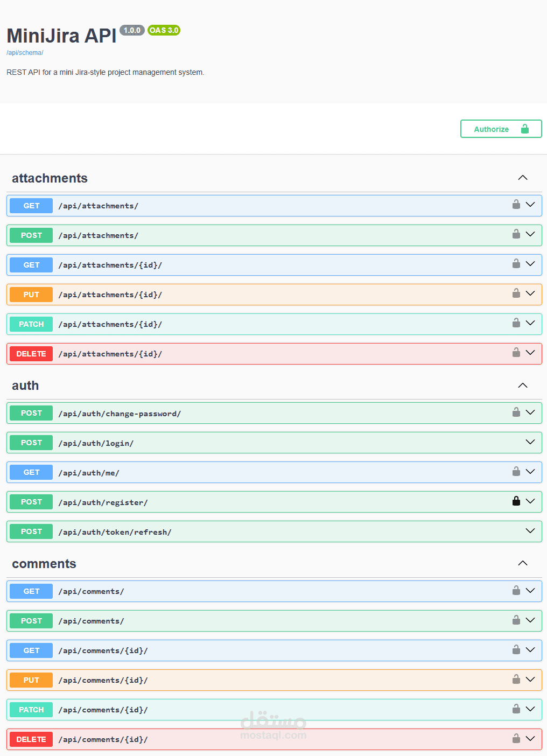Select the comments section heading

click(44, 564)
